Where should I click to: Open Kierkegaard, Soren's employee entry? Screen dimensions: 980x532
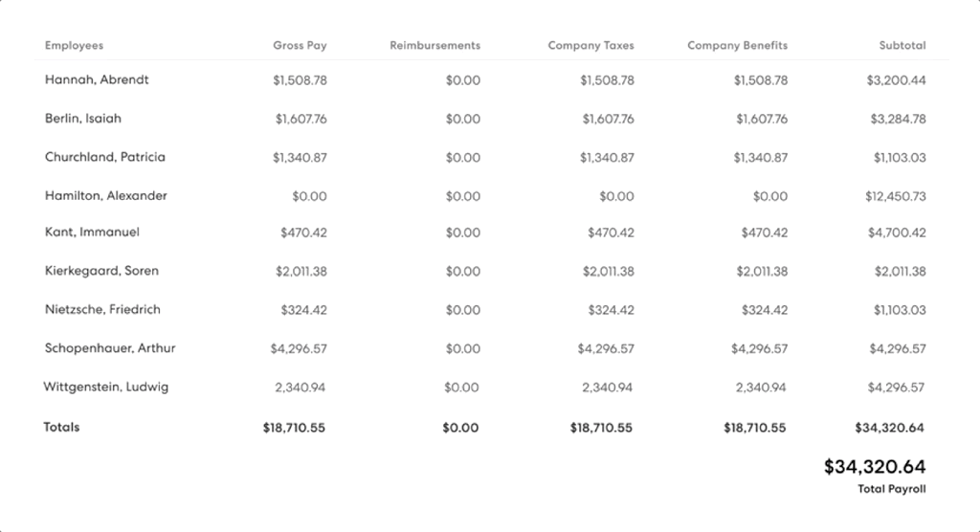tap(101, 271)
